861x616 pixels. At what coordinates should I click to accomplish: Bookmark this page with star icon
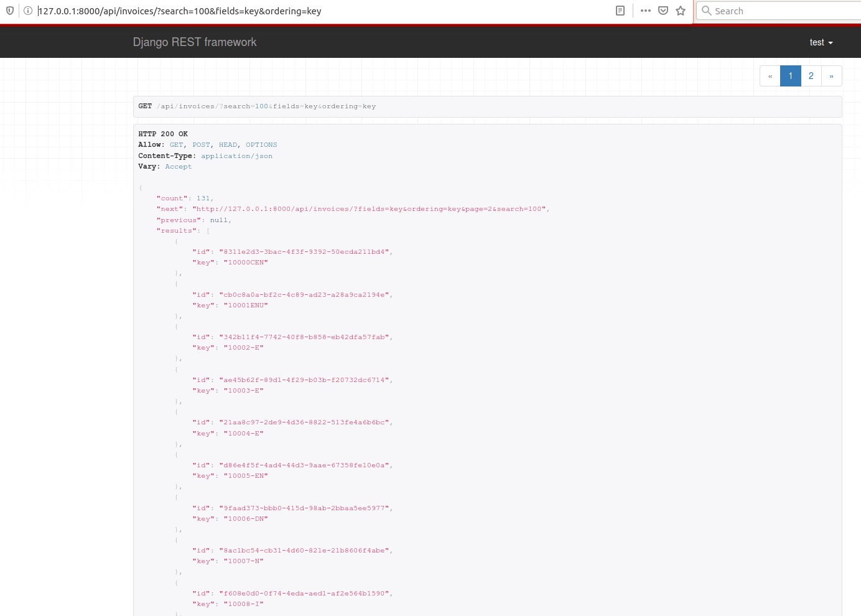coord(681,11)
